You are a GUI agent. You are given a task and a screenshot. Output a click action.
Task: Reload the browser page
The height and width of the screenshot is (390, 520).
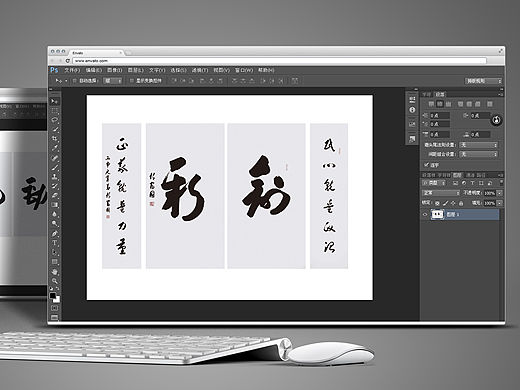point(68,61)
